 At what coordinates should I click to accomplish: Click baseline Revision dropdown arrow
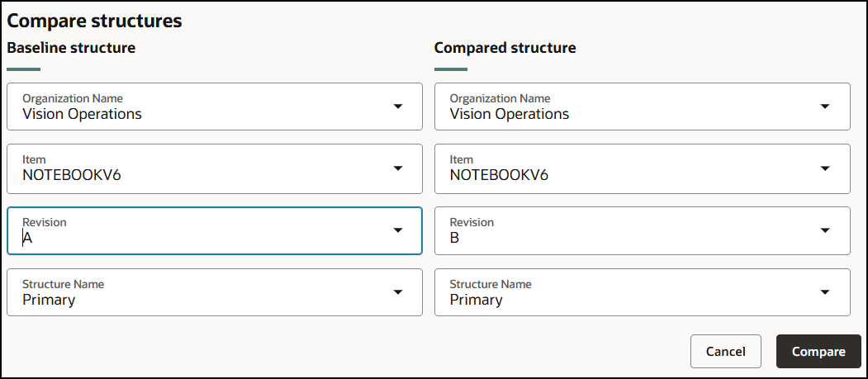pyautogui.click(x=397, y=230)
